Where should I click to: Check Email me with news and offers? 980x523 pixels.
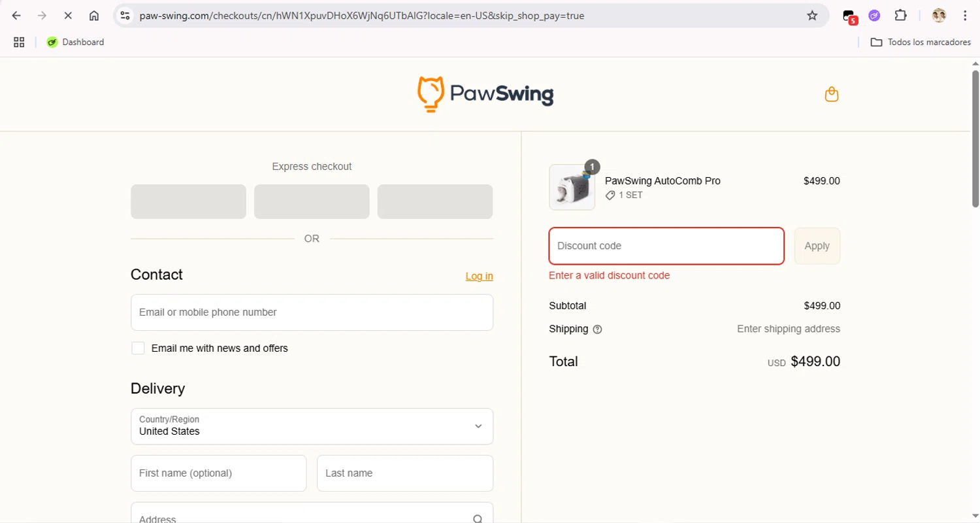click(x=138, y=348)
